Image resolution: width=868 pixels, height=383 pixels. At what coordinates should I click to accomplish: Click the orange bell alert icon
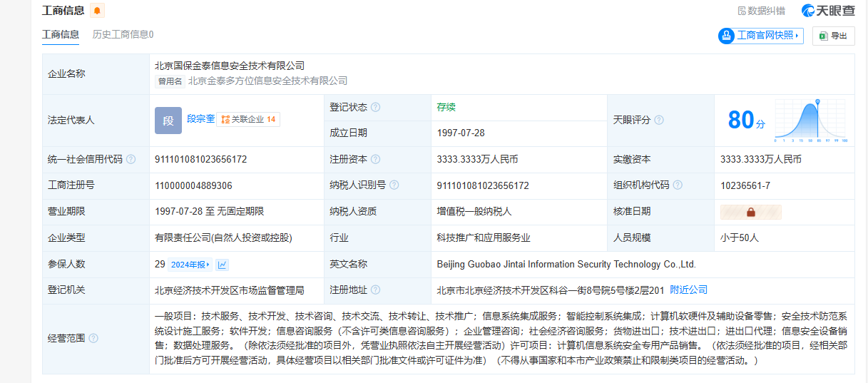pos(97,10)
